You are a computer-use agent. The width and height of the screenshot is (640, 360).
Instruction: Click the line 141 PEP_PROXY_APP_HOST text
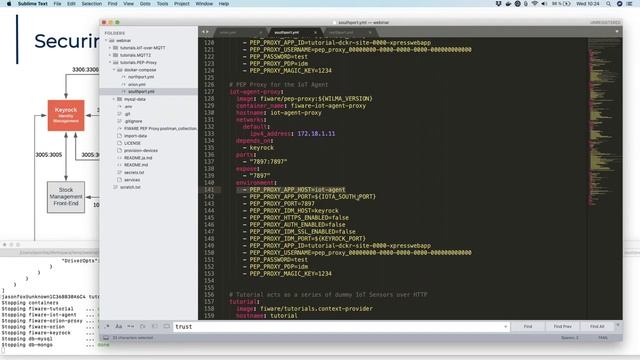coord(297,190)
